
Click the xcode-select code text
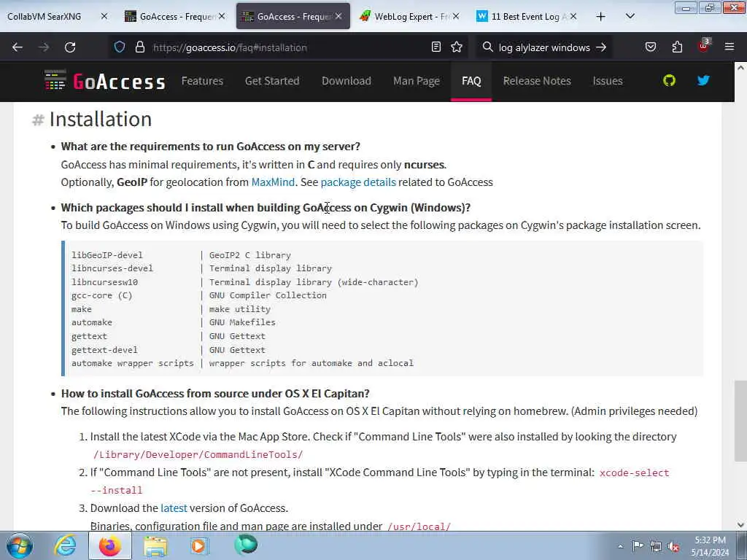(634, 472)
